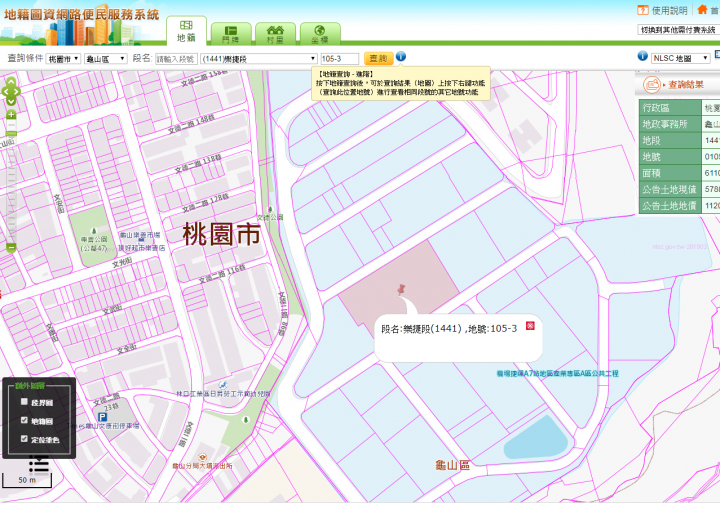This screenshot has height=509, width=720.
Task: Open the 切換到其他需付費系統 dropdown
Action: point(678,30)
